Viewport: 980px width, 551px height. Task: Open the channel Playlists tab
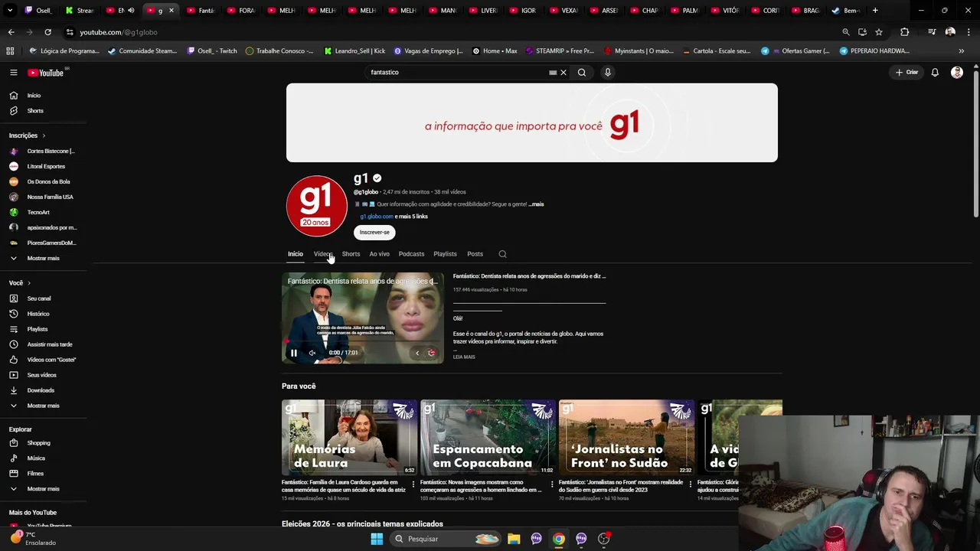pyautogui.click(x=445, y=254)
